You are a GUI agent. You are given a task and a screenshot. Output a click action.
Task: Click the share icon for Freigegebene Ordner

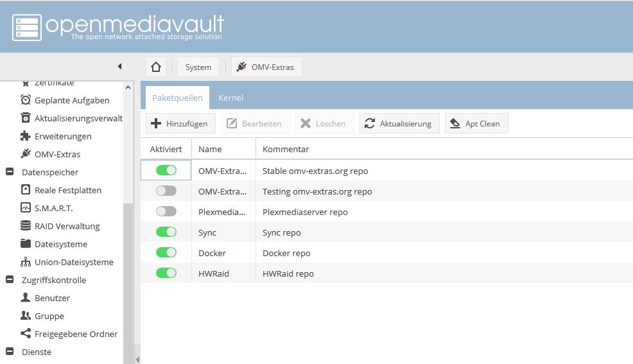[x=26, y=333]
